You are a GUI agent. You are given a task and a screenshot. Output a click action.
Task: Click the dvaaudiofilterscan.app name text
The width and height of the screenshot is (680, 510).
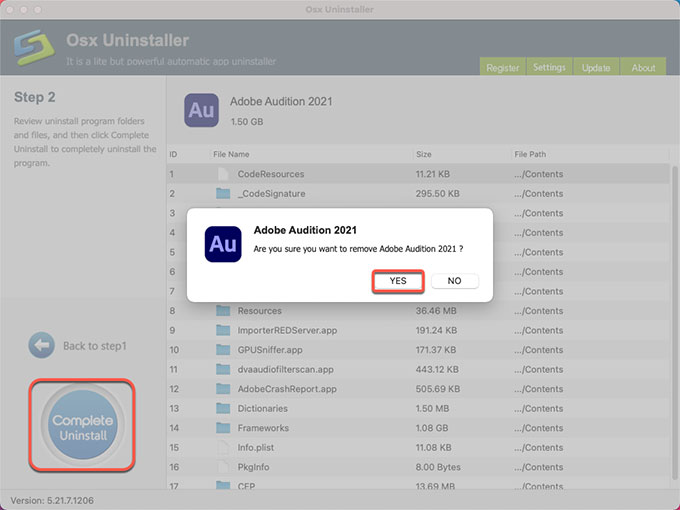pyautogui.click(x=285, y=369)
